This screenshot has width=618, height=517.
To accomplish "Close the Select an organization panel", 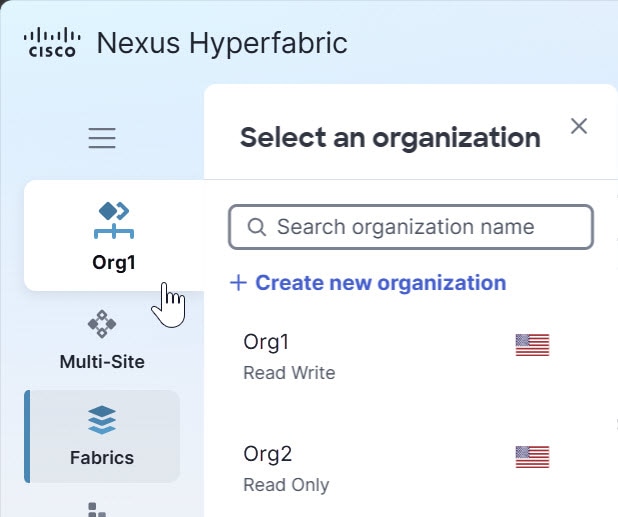I will coord(579,126).
